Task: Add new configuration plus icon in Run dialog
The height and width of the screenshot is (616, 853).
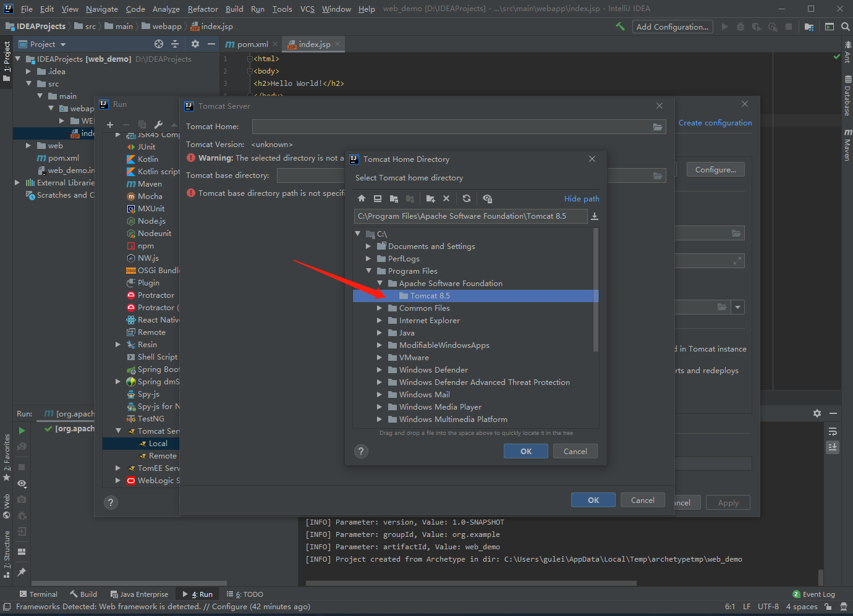Action: (110, 124)
